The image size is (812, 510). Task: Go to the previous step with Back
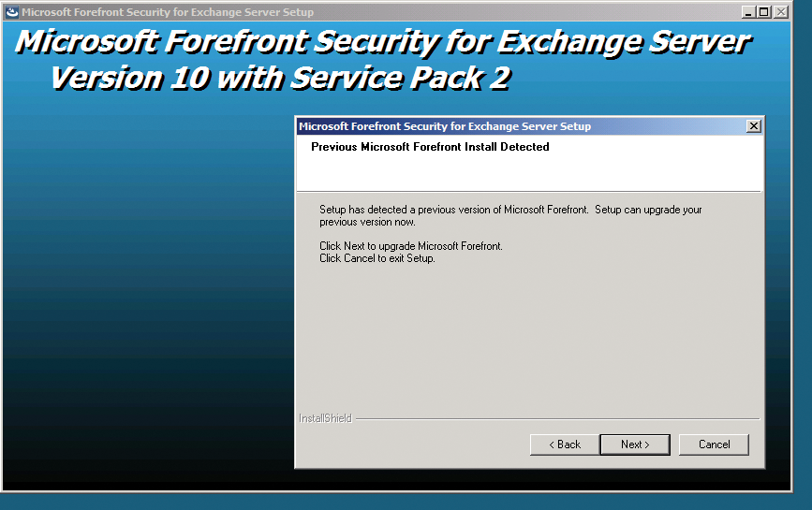coord(564,444)
